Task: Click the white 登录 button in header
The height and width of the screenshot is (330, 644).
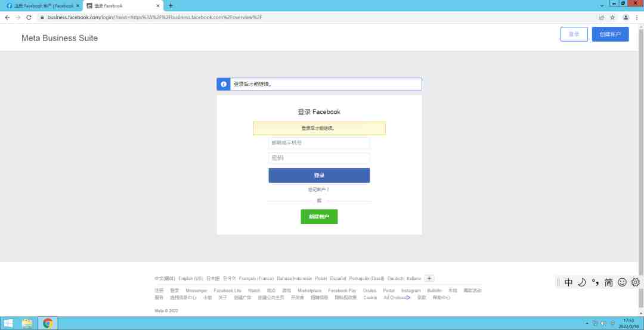Action: [x=574, y=35]
